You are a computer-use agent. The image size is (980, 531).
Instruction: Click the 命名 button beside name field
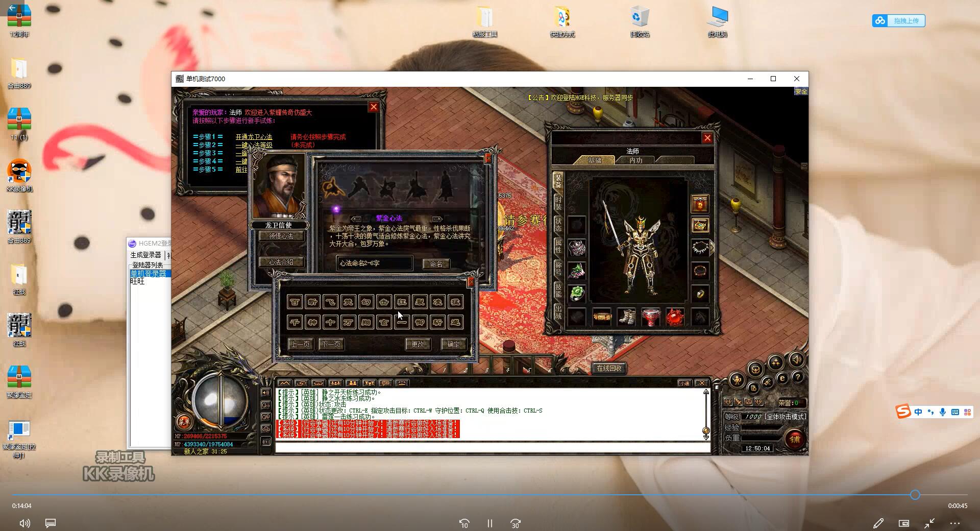(x=436, y=264)
